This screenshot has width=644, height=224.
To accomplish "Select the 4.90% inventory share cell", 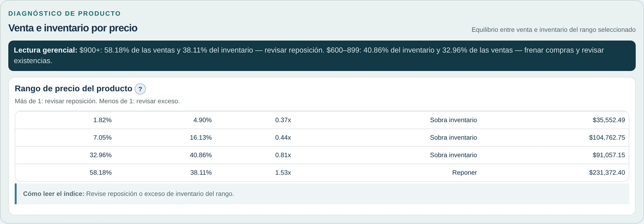I will pyautogui.click(x=203, y=120).
